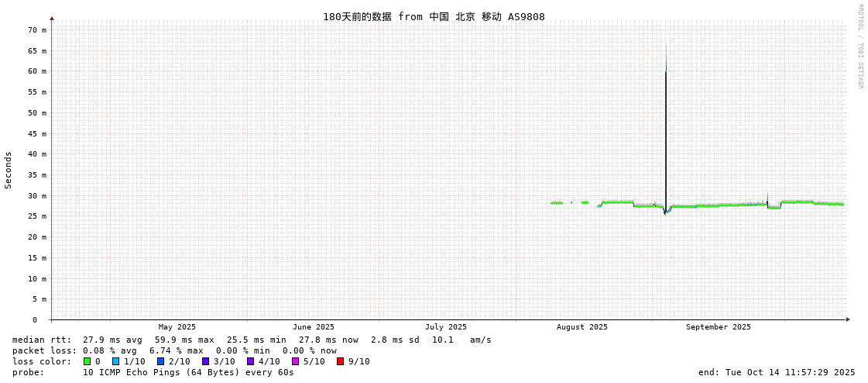Screen dimensions: 868x383
Task: Click the '25 m' y-axis tick label
Action: pos(36,216)
